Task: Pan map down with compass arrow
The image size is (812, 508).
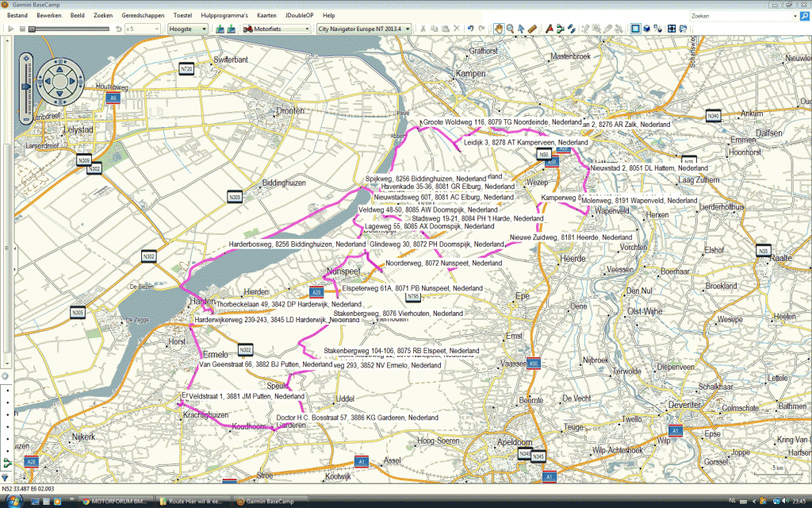Action: pos(59,94)
